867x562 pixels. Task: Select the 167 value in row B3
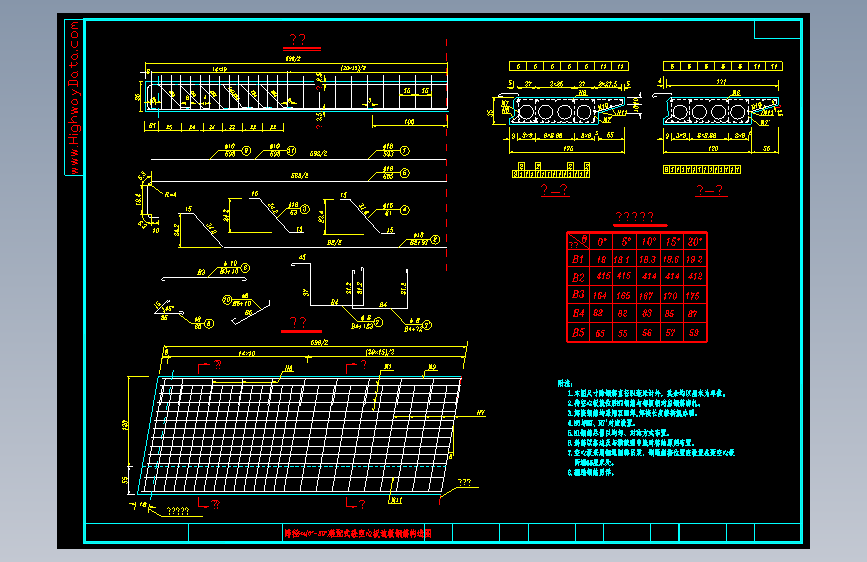click(x=646, y=296)
